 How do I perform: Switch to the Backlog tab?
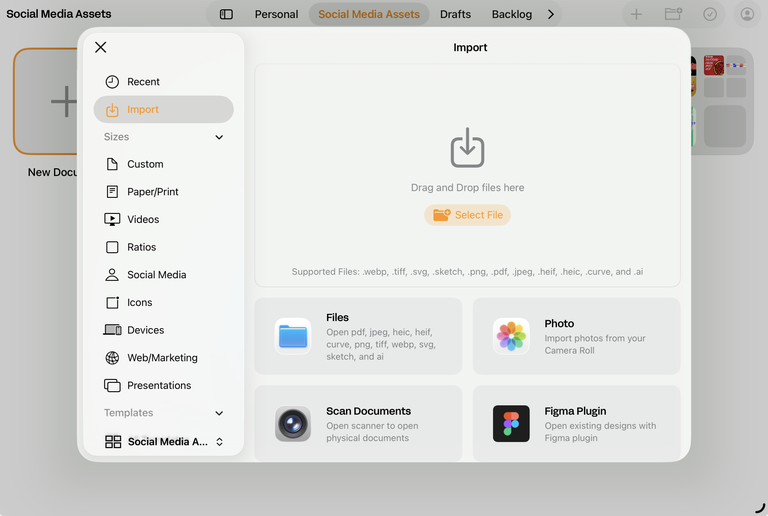(x=511, y=14)
